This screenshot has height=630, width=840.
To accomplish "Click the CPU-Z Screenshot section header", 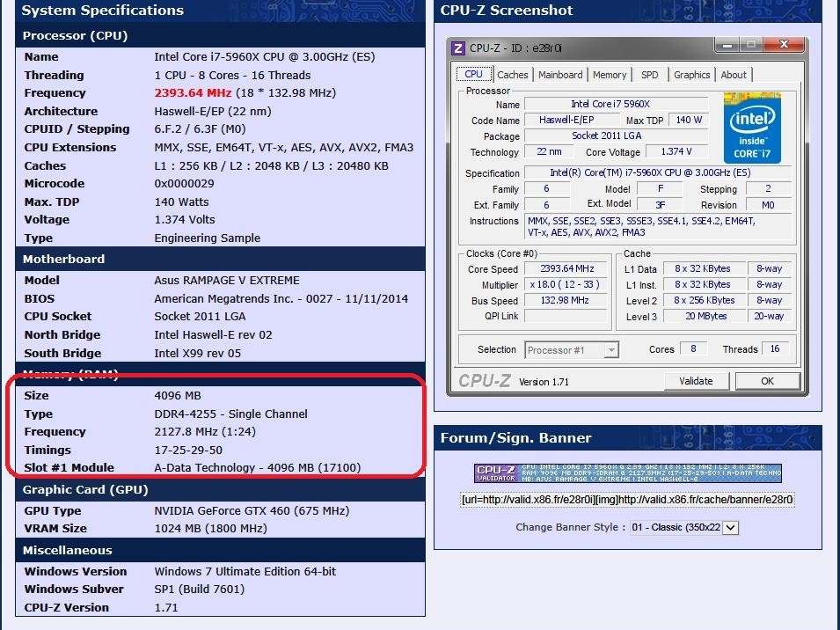I will [x=507, y=11].
